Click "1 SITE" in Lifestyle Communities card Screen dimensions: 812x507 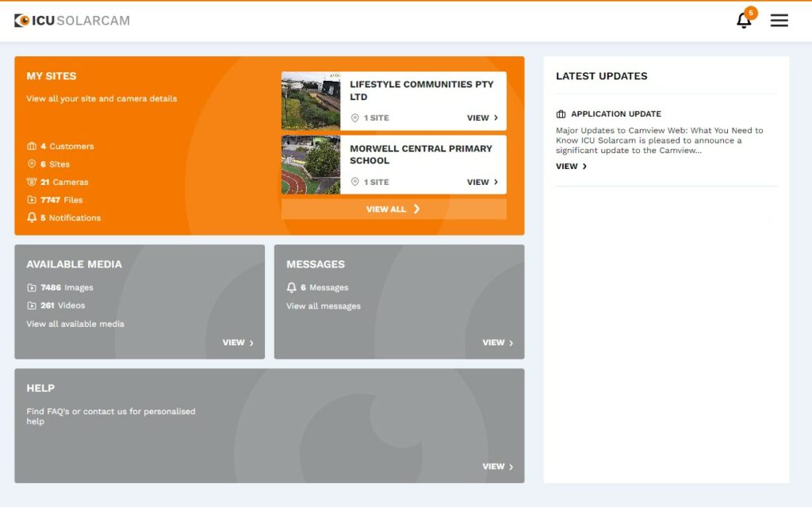tap(376, 117)
